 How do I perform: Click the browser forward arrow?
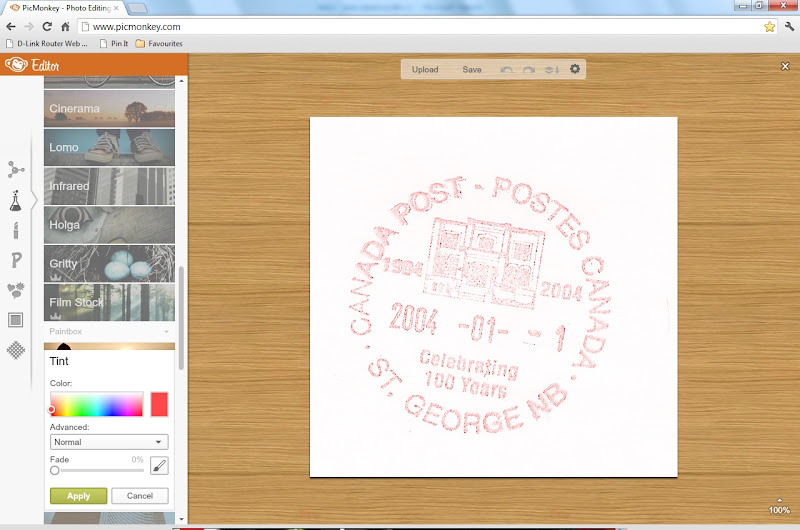tap(29, 27)
